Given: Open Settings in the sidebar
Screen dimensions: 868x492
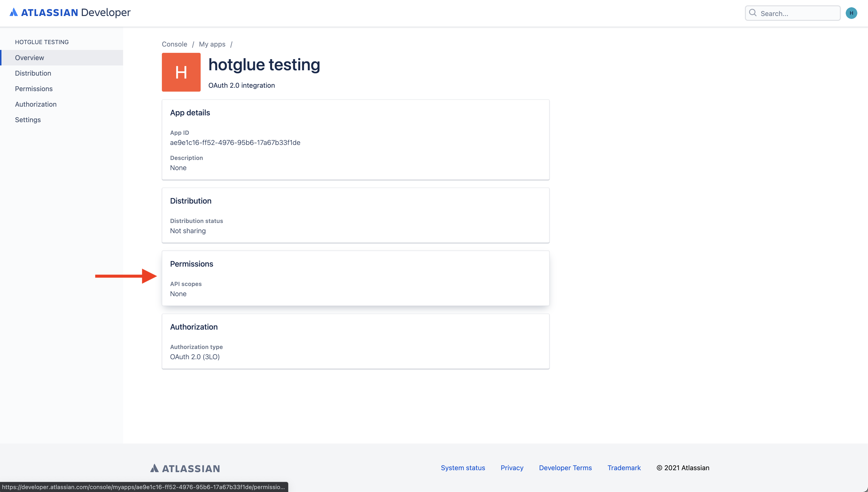Looking at the screenshot, I should (28, 120).
